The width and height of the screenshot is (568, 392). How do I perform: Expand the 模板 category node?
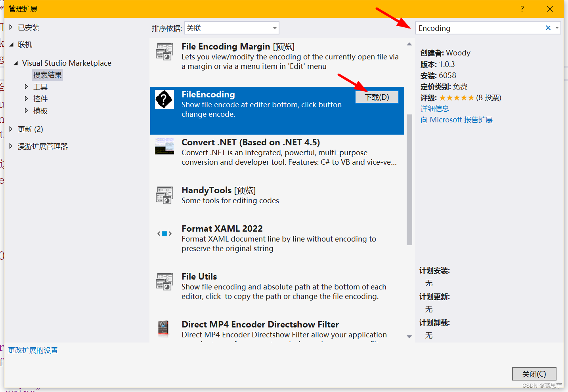pyautogui.click(x=26, y=110)
